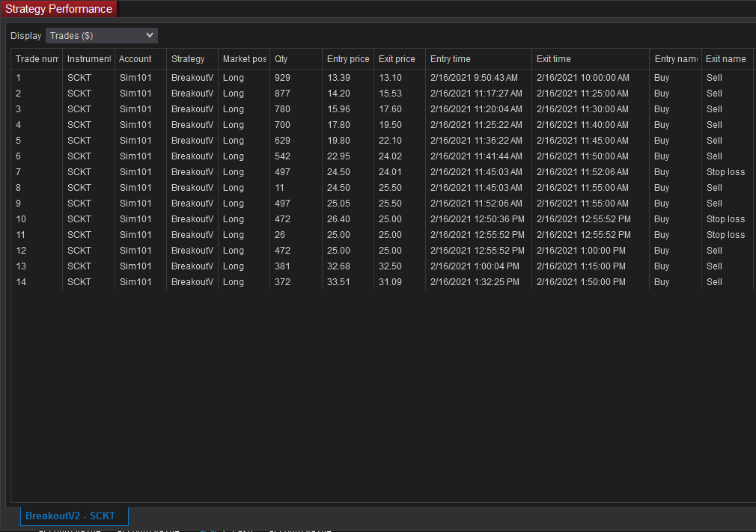
Task: Click quantity 542 in trade 6
Action: coord(282,156)
